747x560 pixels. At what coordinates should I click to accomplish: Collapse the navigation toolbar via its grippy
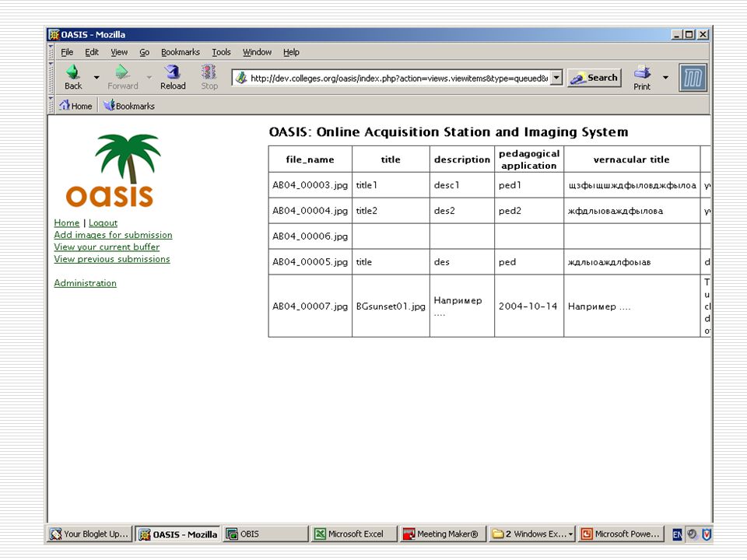51,78
